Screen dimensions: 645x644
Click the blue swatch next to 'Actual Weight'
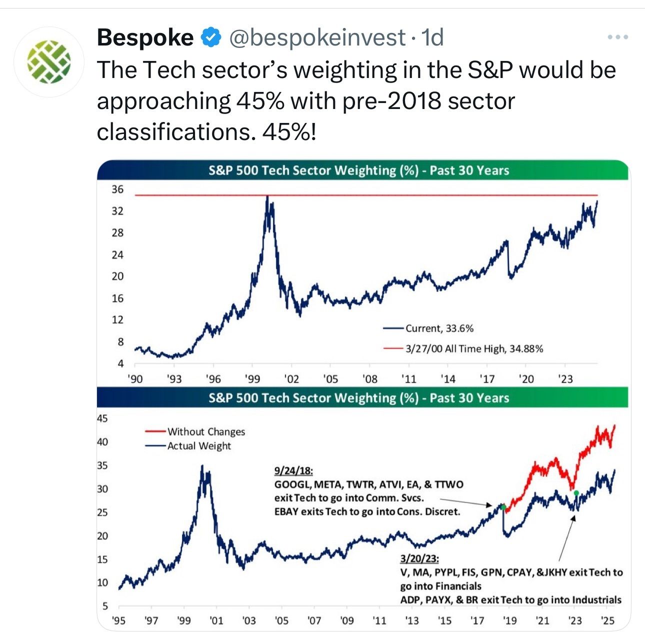click(x=155, y=445)
